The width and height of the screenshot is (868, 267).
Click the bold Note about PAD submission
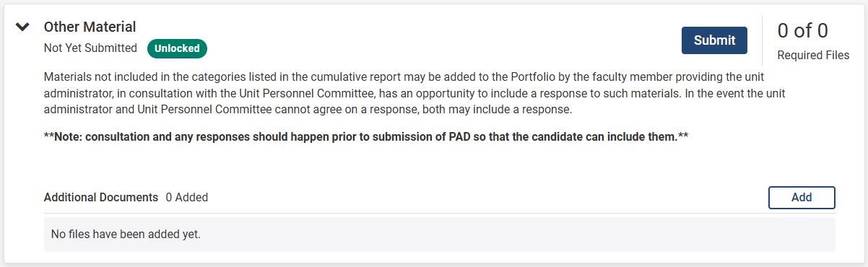pyautogui.click(x=366, y=137)
